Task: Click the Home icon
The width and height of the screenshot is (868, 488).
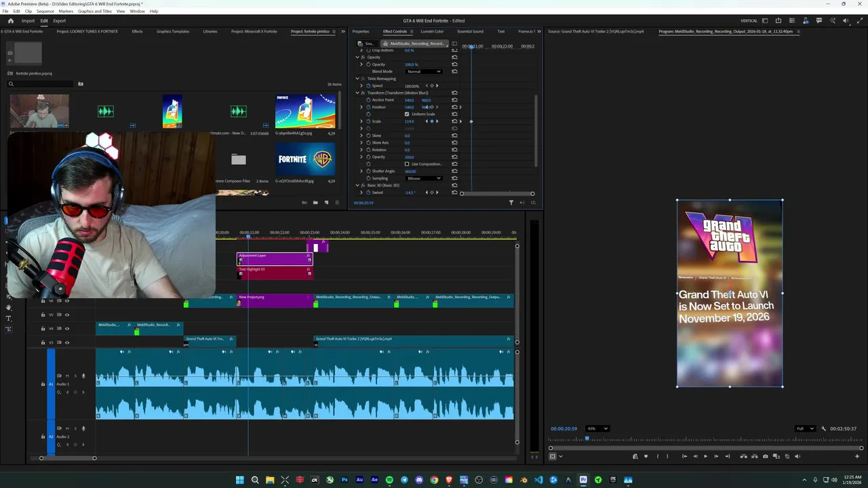Action: pyautogui.click(x=10, y=21)
